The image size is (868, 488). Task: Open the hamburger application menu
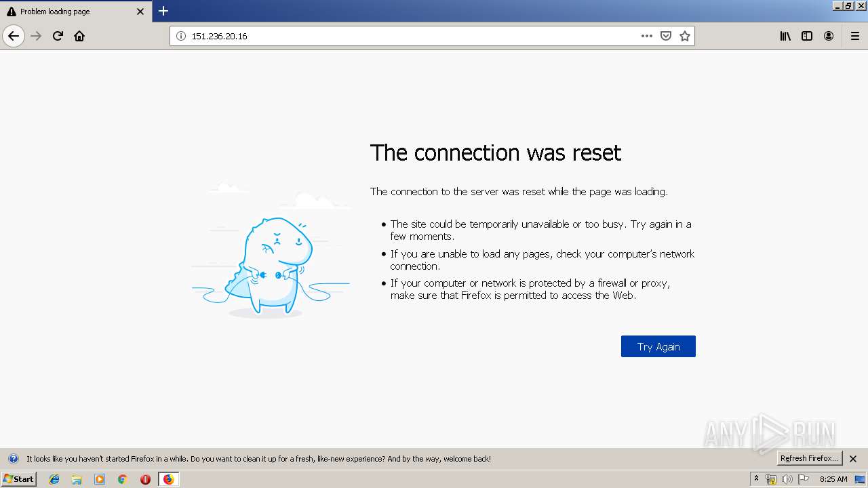pyautogui.click(x=855, y=36)
